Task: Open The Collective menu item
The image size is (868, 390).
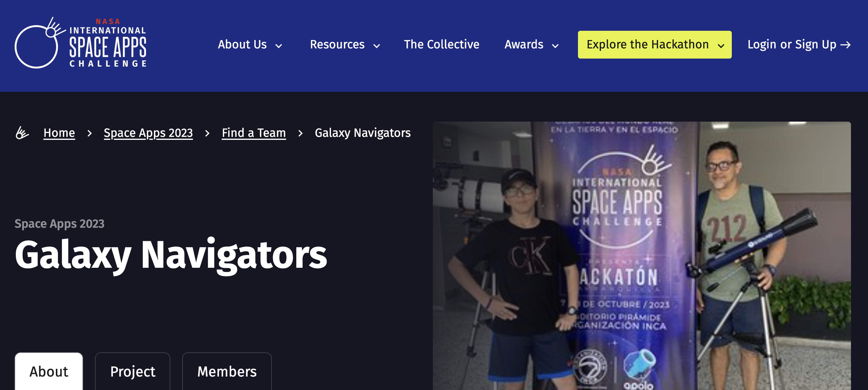Action: click(441, 45)
